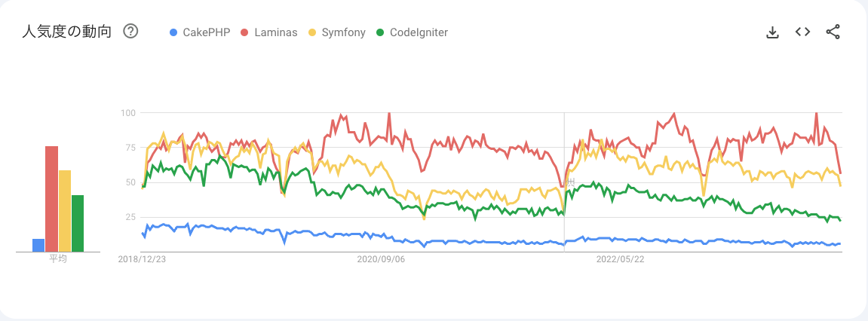The image size is (868, 321).
Task: Click the red Laminas average bar
Action: pos(51,199)
